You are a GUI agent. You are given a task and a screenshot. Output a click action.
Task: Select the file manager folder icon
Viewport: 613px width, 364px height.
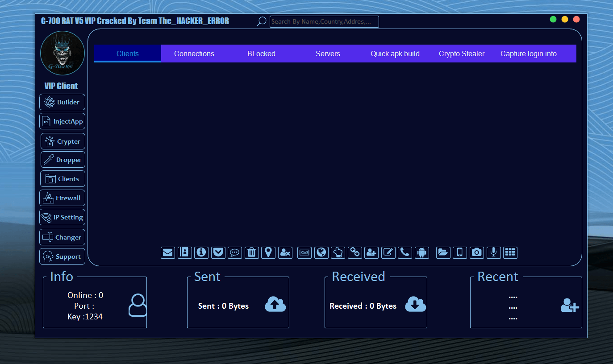(x=443, y=252)
